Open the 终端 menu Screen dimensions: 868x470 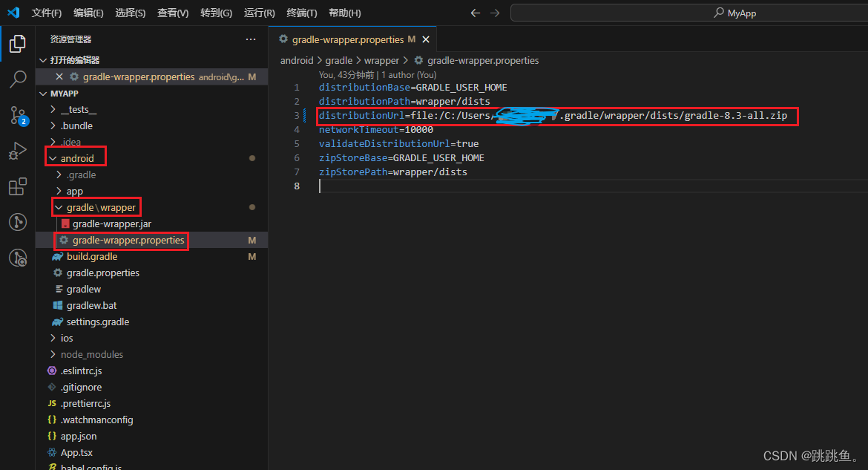click(300, 13)
